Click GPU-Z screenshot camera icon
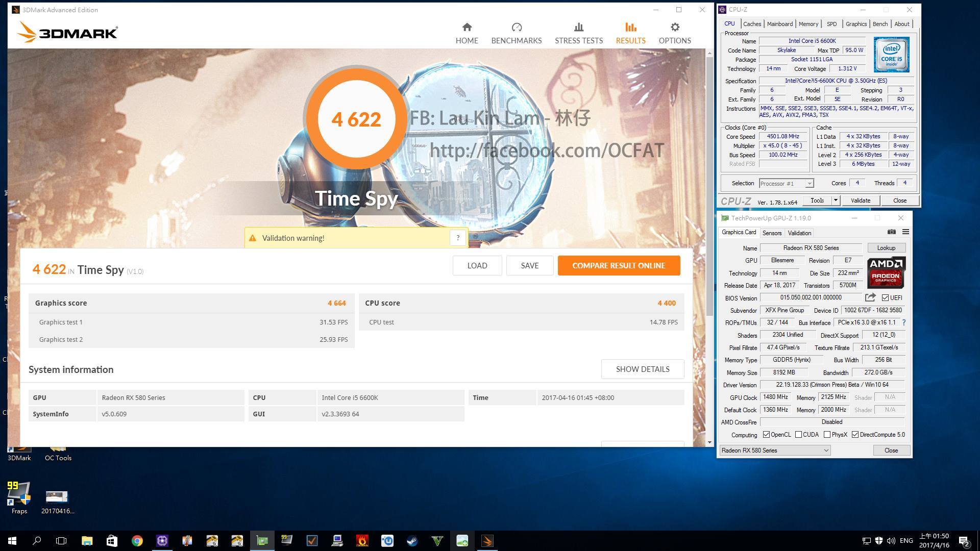 click(891, 232)
